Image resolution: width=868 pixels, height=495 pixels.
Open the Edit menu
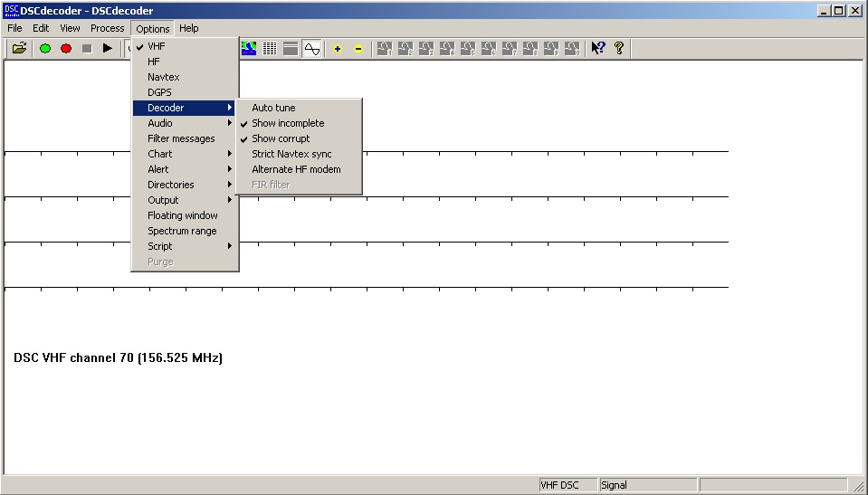click(x=41, y=28)
